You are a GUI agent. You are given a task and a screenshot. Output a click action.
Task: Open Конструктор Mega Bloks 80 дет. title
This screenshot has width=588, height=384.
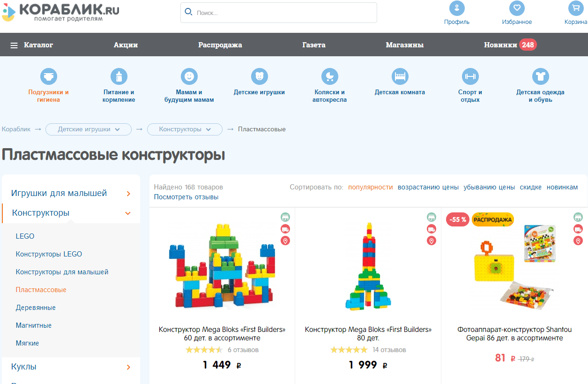(x=368, y=334)
